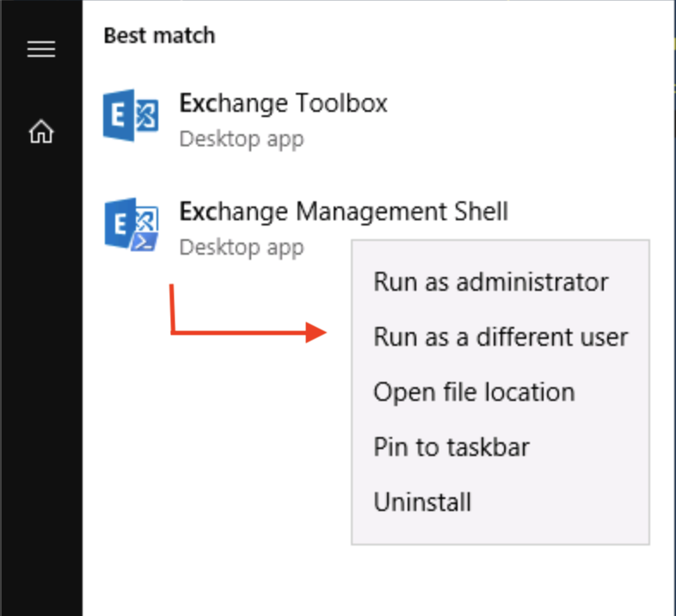The height and width of the screenshot is (616, 676).
Task: Click the vertical part of red annotation line
Action: pyautogui.click(x=172, y=308)
